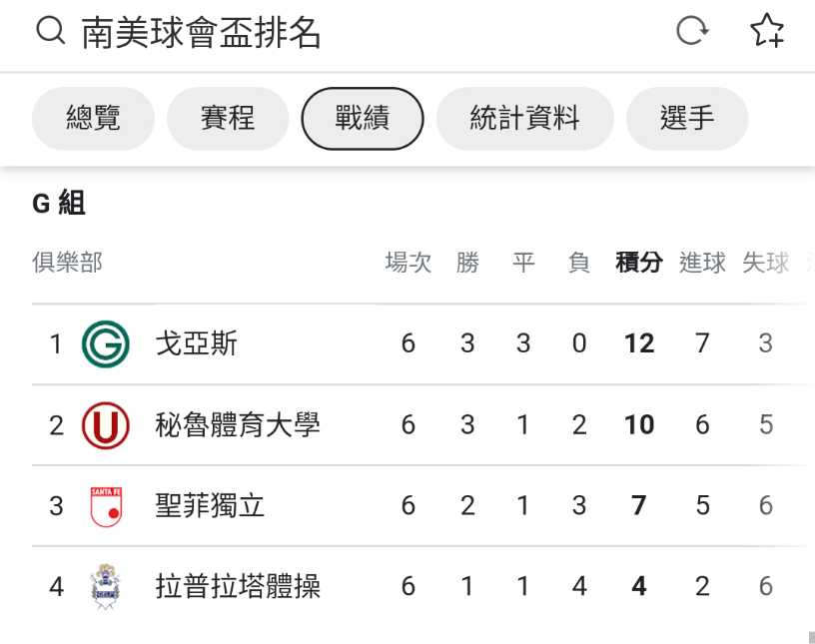Switch to the 賽程 tab
The image size is (815, 644).
228,119
